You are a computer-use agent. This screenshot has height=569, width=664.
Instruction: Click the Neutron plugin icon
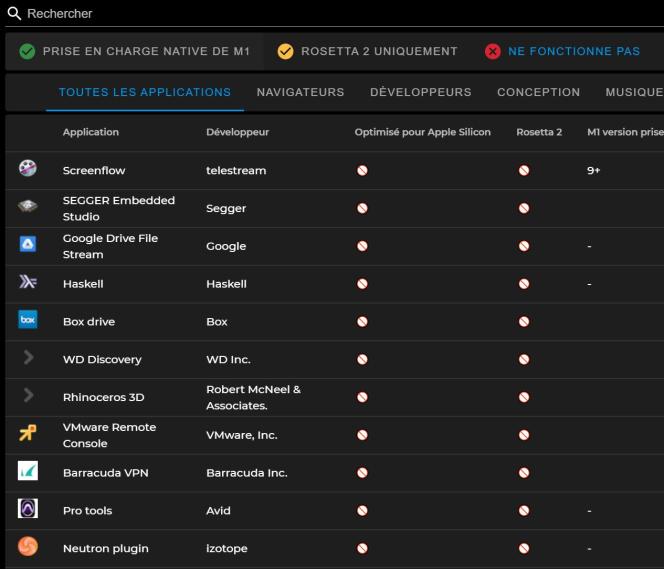[28, 547]
